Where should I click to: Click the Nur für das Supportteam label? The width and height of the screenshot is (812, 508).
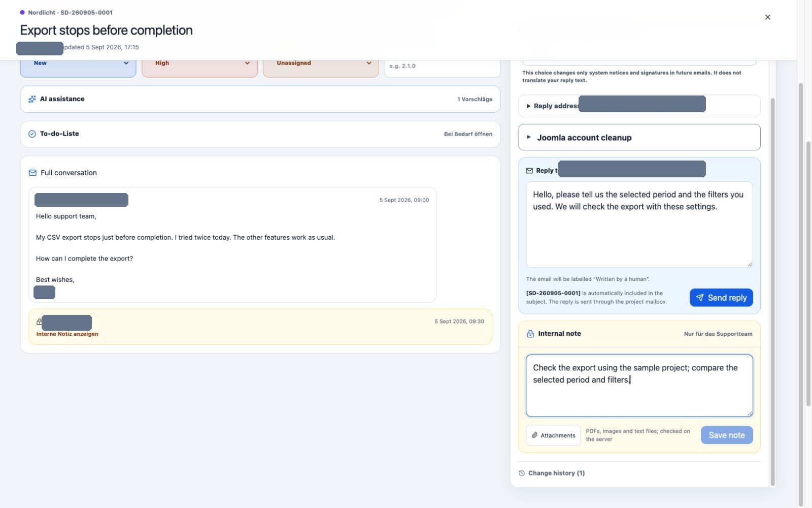(x=718, y=334)
